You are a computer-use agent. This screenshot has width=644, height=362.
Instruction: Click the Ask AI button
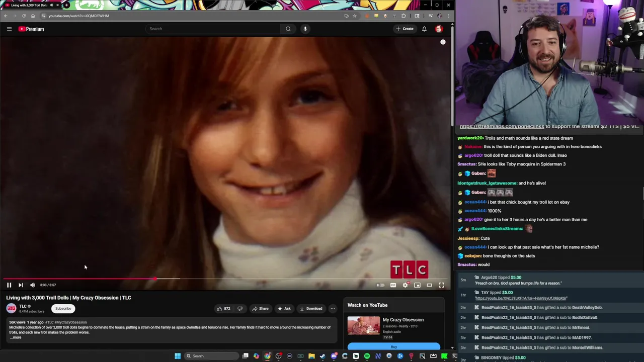(284, 309)
